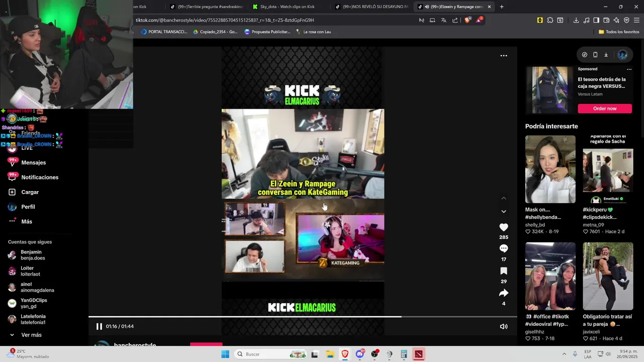Open Loiter loiterlaot account
The height and width of the screenshot is (362, 644).
pyautogui.click(x=30, y=271)
